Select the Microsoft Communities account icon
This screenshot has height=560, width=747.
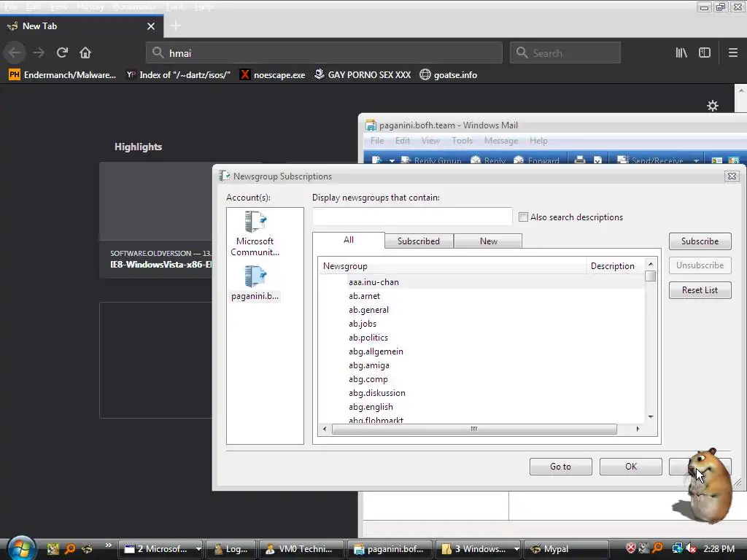(x=255, y=234)
